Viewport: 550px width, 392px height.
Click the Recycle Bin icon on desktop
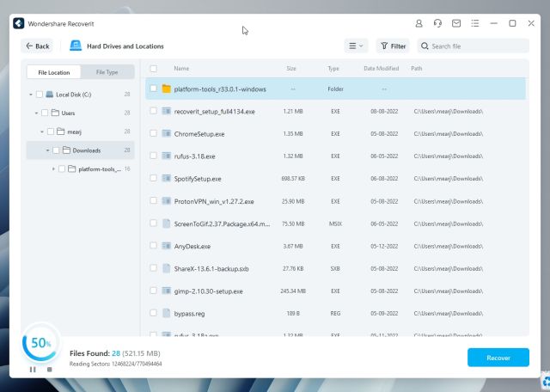pyautogui.click(x=547, y=383)
